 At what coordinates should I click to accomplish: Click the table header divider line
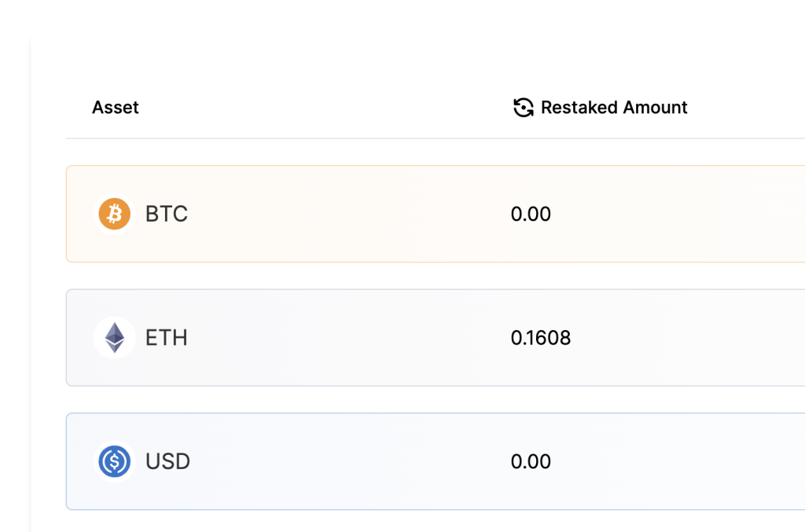436,138
